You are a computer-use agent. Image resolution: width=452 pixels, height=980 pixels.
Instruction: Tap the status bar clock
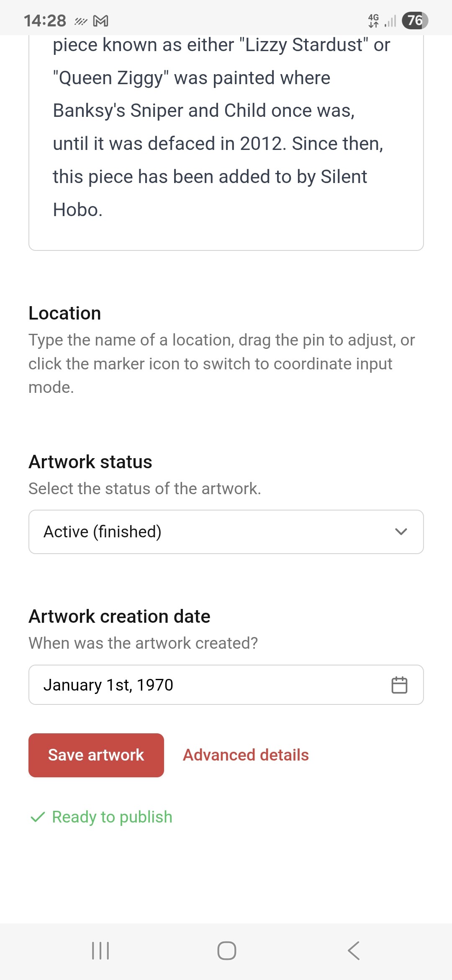45,21
